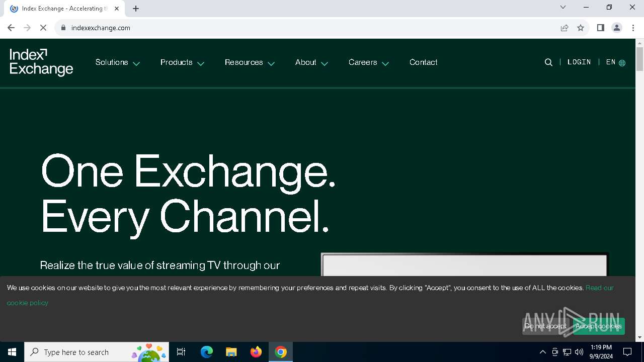Click the Index Exchange logo
Viewport: 644px width, 362px height.
[x=41, y=62]
